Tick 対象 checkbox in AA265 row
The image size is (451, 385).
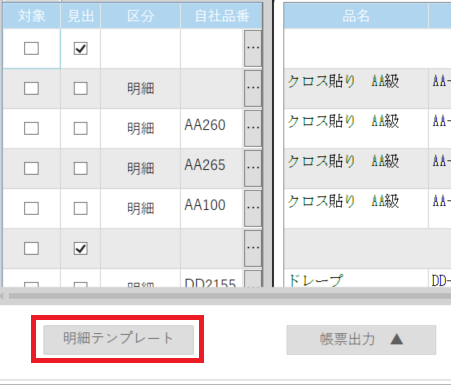(x=31, y=168)
